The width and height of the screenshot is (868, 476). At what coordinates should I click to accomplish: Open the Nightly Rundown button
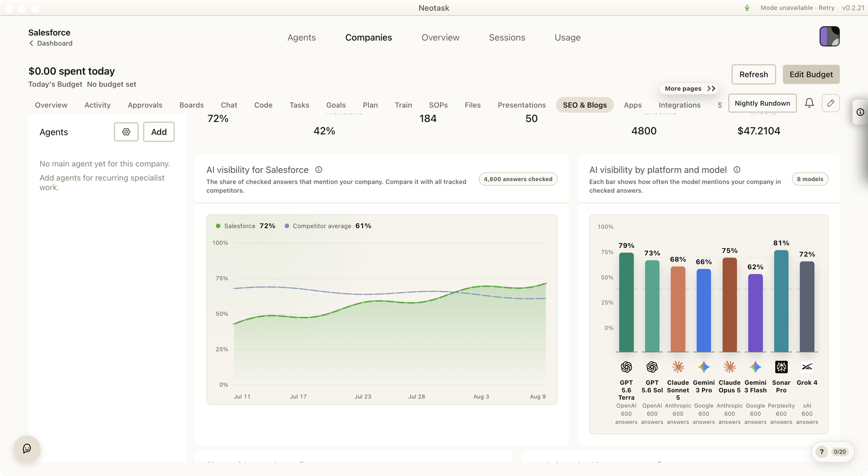tap(762, 103)
